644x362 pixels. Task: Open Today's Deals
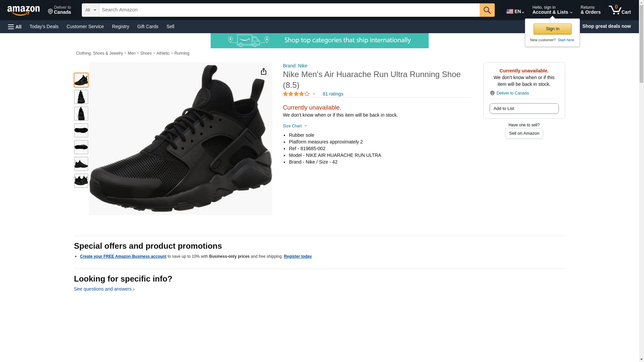[44, 26]
